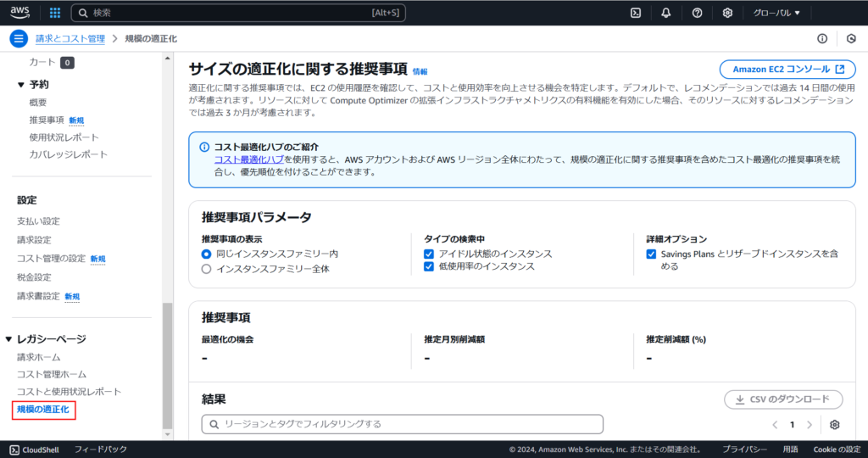Open the notifications bell icon

click(x=666, y=13)
